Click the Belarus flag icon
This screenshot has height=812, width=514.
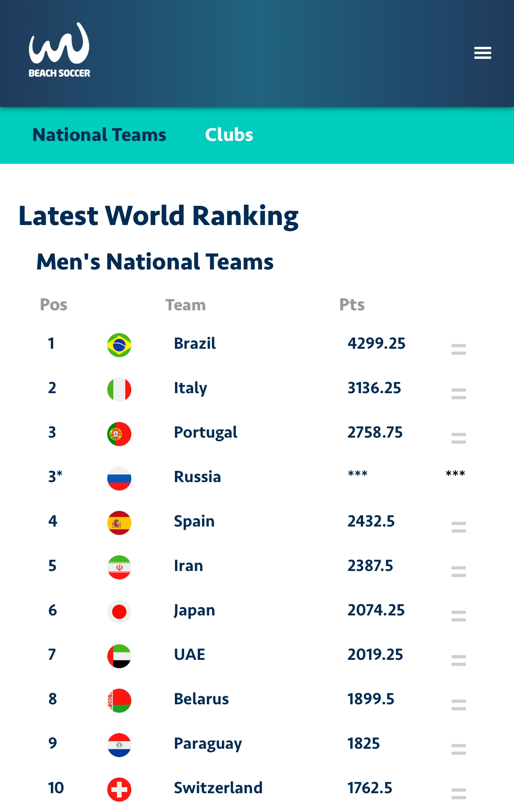point(119,700)
